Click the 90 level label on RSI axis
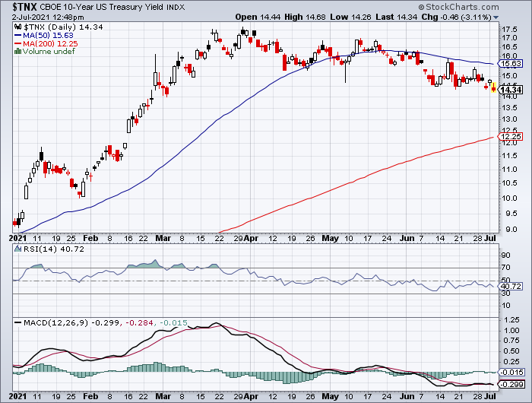The image size is (532, 403). coord(506,255)
